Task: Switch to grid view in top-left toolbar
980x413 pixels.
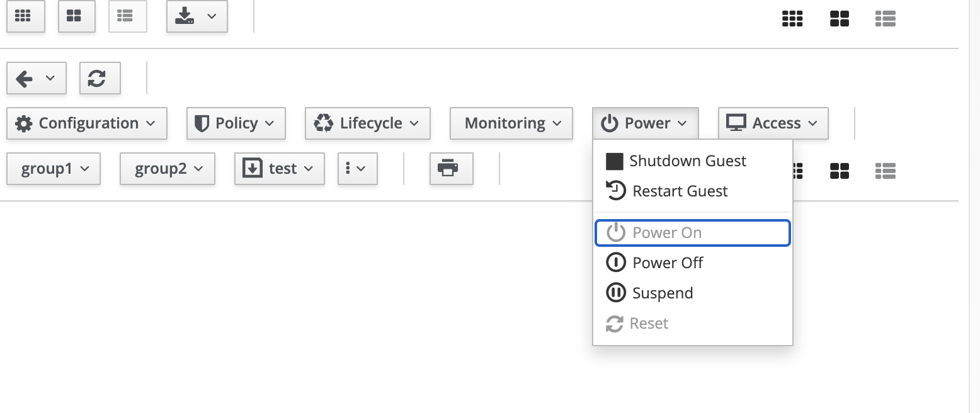Action: 26,16
